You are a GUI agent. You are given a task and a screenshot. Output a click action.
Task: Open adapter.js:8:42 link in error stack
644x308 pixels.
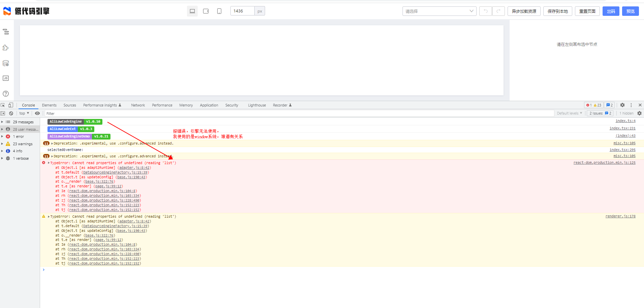tap(134, 168)
